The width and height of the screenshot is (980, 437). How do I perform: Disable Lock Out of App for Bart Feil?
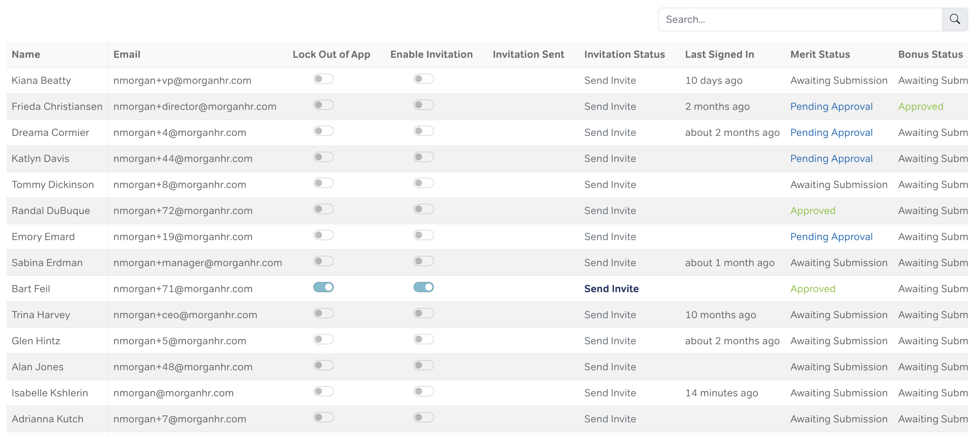(323, 287)
